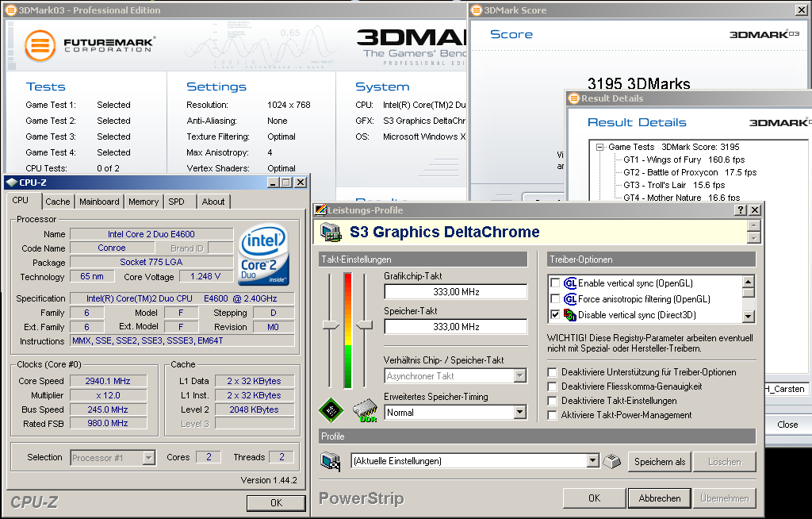Click the Löschen button
812x519 pixels.
tap(725, 461)
